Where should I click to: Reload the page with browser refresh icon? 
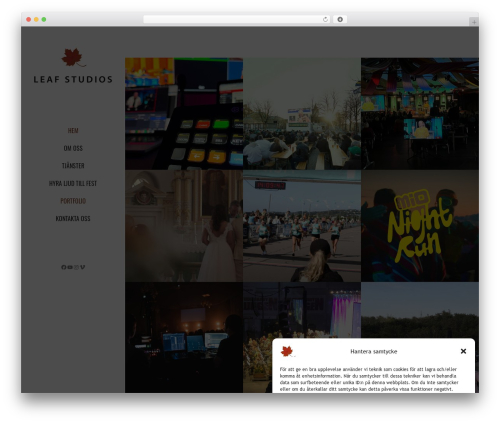(x=325, y=19)
